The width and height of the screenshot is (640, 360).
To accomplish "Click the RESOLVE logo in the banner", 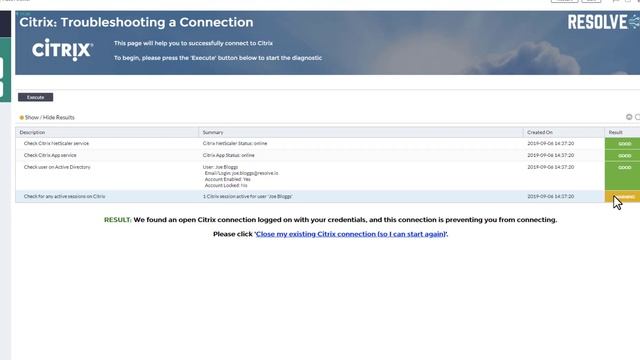I will pyautogui.click(x=603, y=22).
